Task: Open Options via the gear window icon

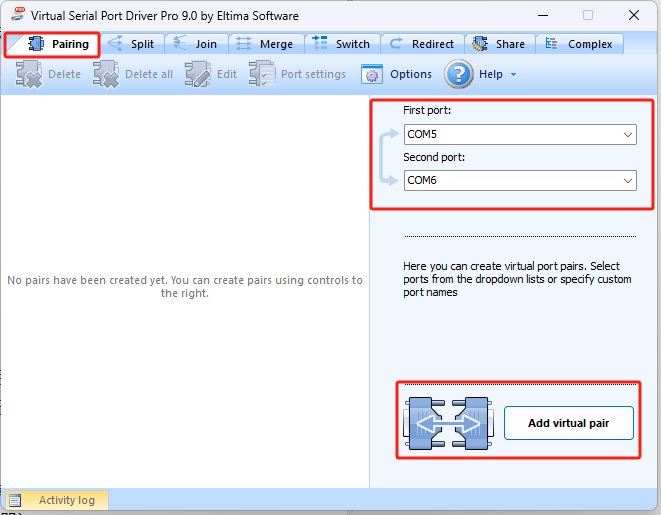Action: (372, 75)
